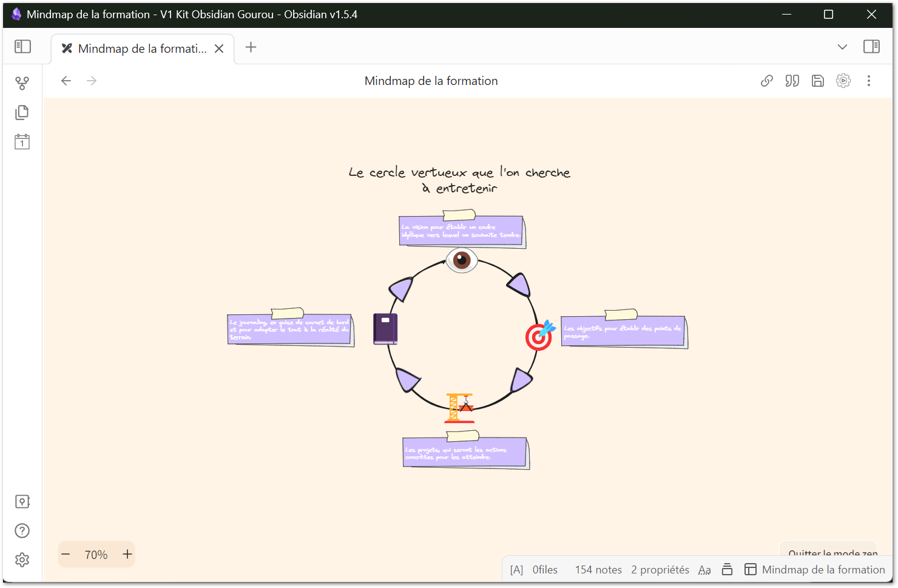
Task: Open today's daily note calendar icon
Action: (22, 142)
